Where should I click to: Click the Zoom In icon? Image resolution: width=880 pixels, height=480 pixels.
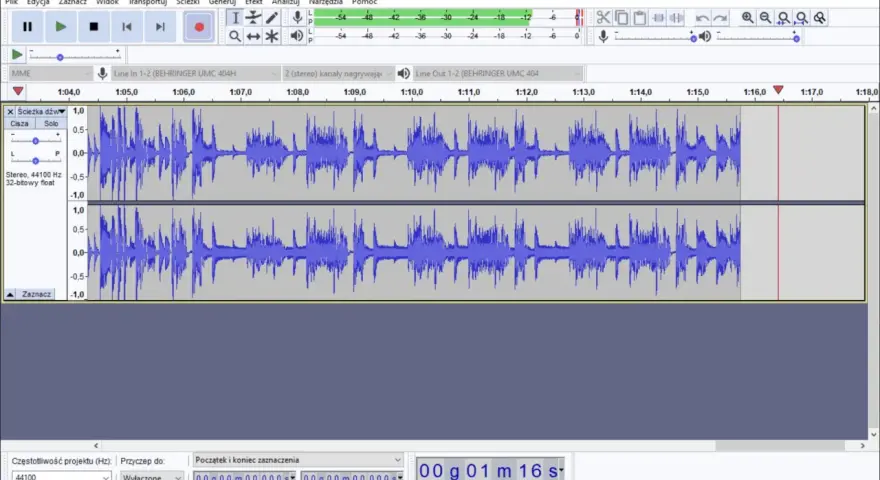tap(747, 17)
